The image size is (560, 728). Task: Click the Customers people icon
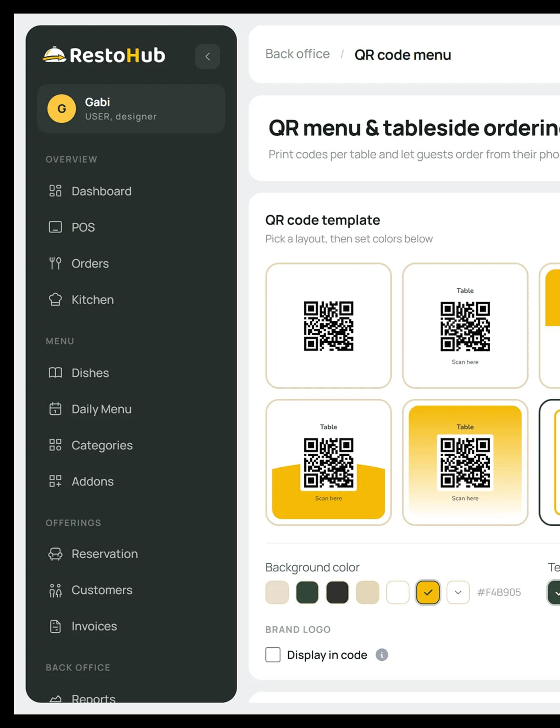point(55,590)
